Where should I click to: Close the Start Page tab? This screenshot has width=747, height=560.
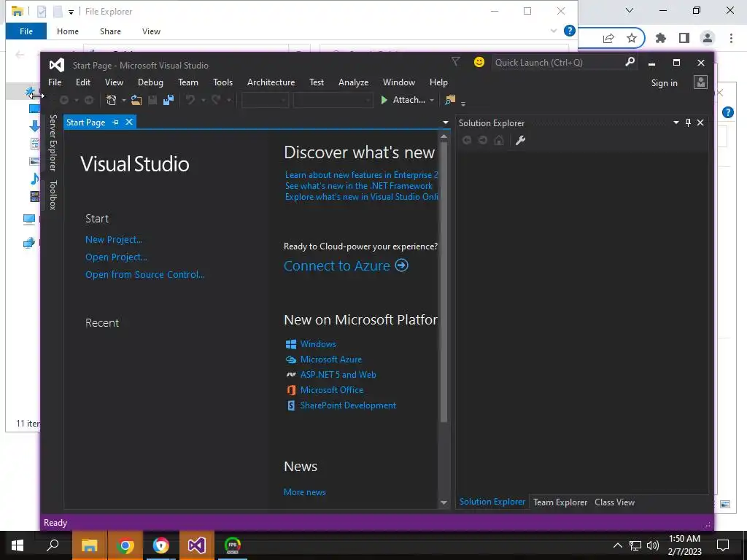click(129, 122)
